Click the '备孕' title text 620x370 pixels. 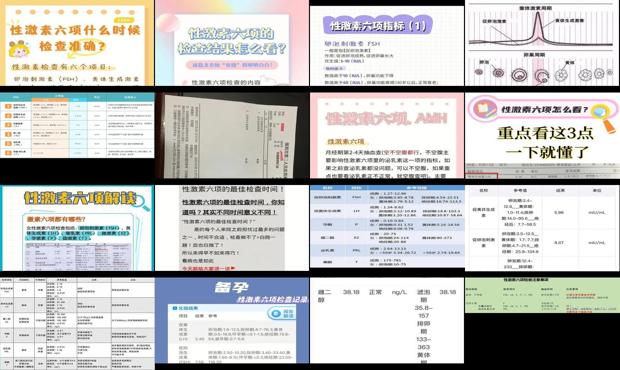pyautogui.click(x=231, y=287)
